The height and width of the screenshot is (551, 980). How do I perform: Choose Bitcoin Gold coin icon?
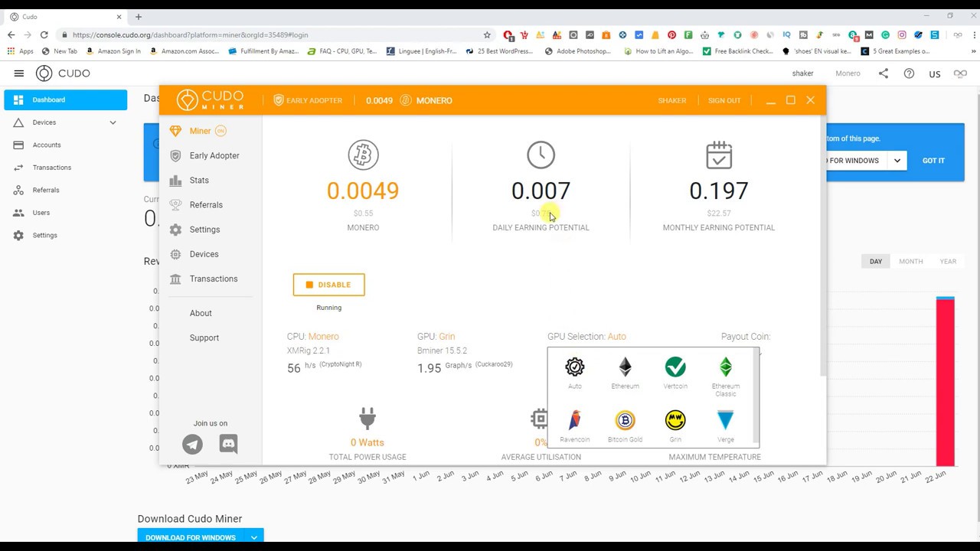pos(625,420)
